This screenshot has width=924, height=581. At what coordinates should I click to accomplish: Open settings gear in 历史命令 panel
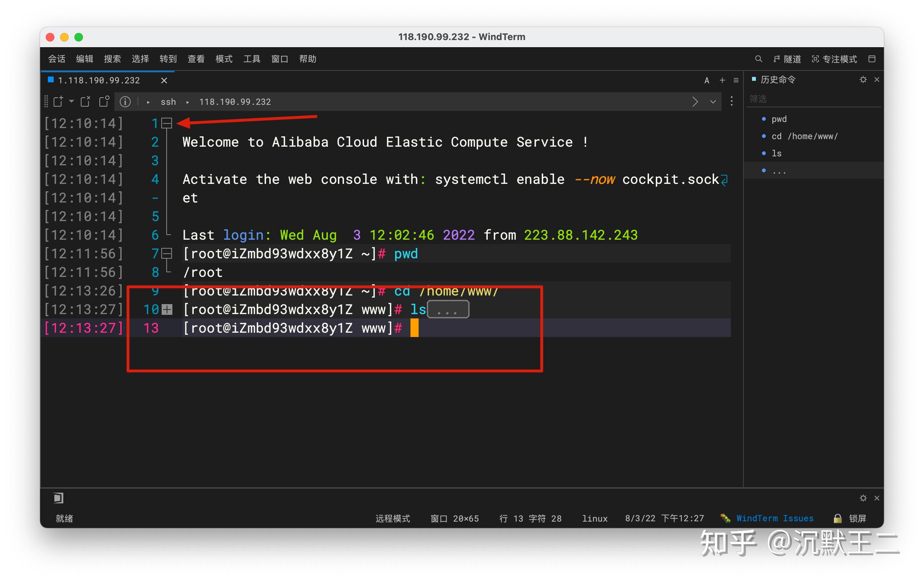point(863,79)
